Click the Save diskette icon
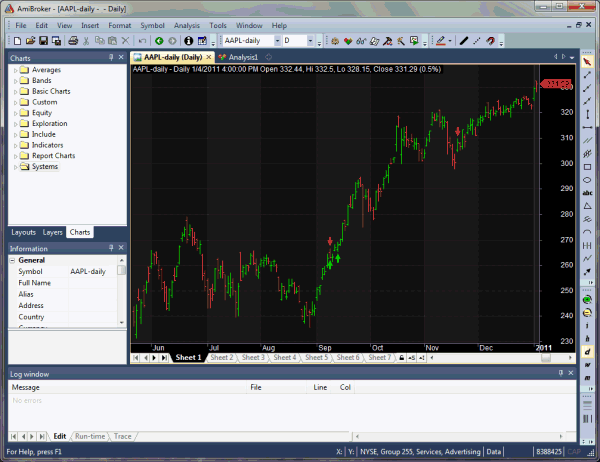The width and height of the screenshot is (600, 462). [43, 41]
